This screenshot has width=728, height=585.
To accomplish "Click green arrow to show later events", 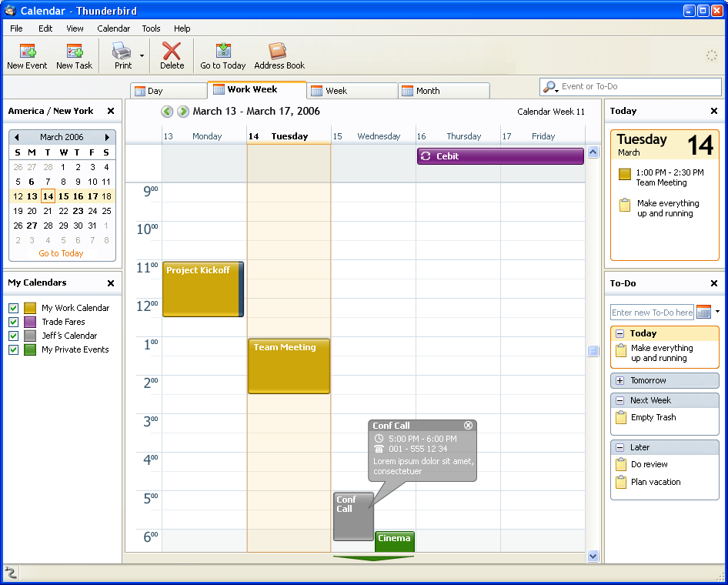I will point(373,558).
